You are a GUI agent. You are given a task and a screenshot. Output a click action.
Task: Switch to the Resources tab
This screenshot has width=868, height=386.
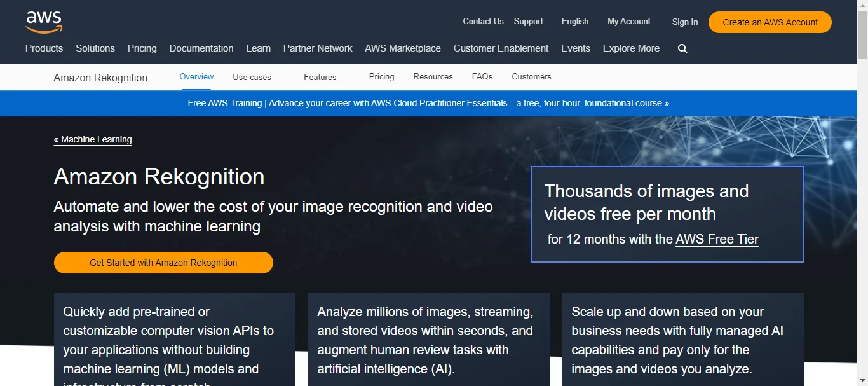coord(433,77)
